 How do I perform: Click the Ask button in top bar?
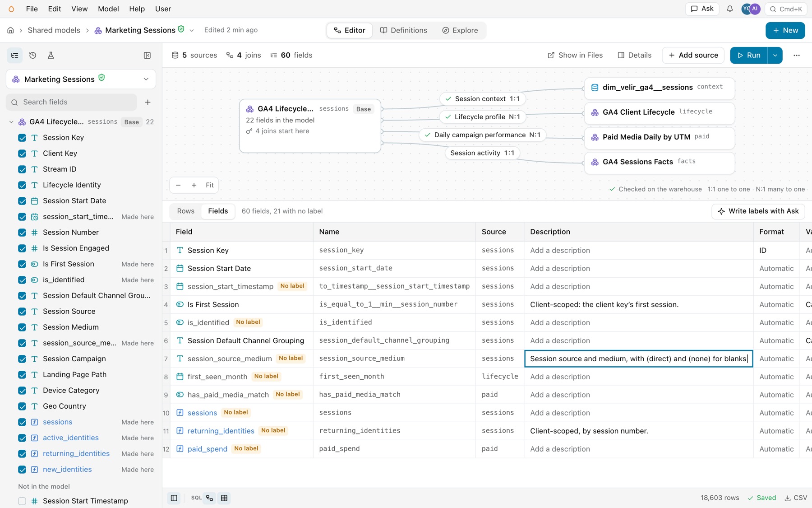click(702, 9)
